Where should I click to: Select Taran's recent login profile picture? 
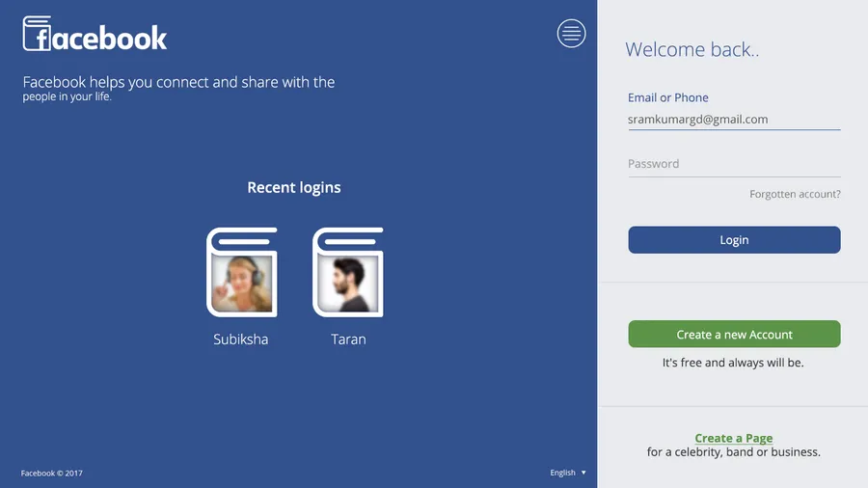tap(347, 272)
